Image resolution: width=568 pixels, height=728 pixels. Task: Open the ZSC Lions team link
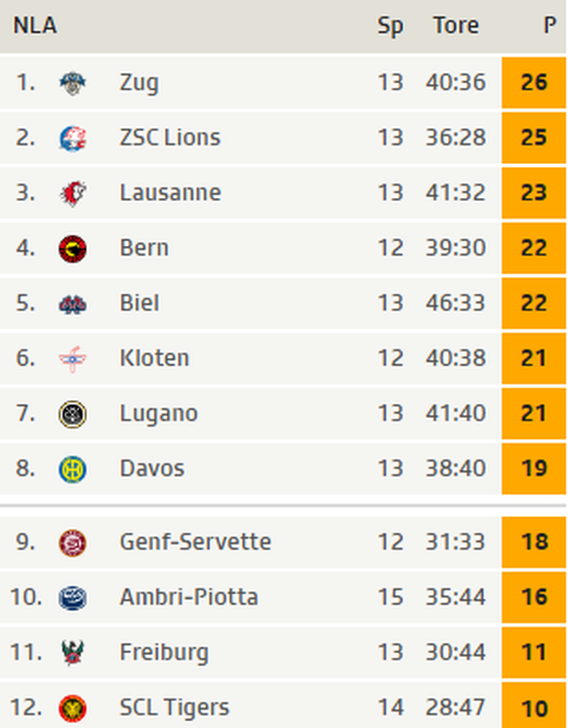pyautogui.click(x=170, y=138)
